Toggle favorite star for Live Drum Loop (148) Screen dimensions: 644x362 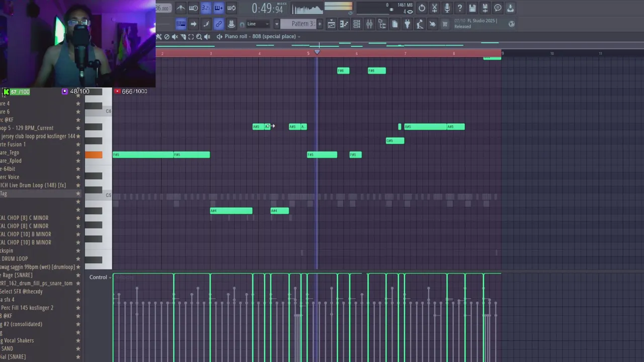coord(78,186)
